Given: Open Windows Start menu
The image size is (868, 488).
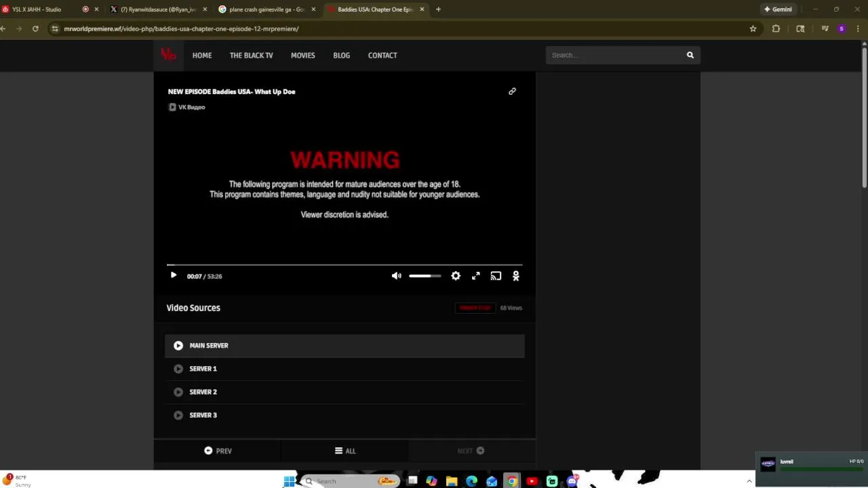Looking at the screenshot, I should 290,481.
